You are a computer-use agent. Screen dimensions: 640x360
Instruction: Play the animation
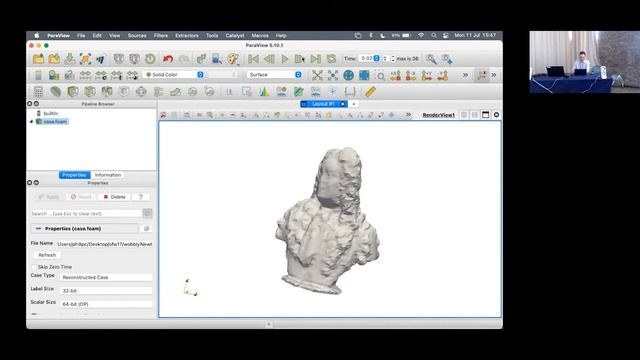click(x=284, y=59)
